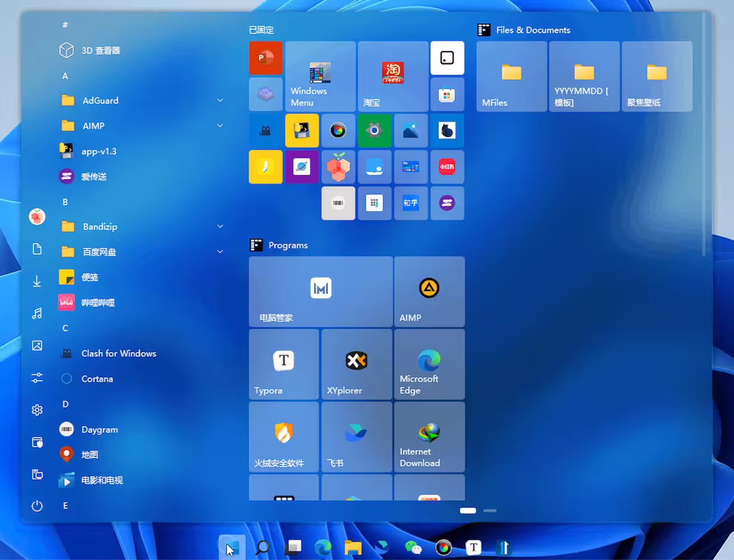Viewport: 734px width, 560px height.
Task: Click the letter D list header
Action: (66, 404)
